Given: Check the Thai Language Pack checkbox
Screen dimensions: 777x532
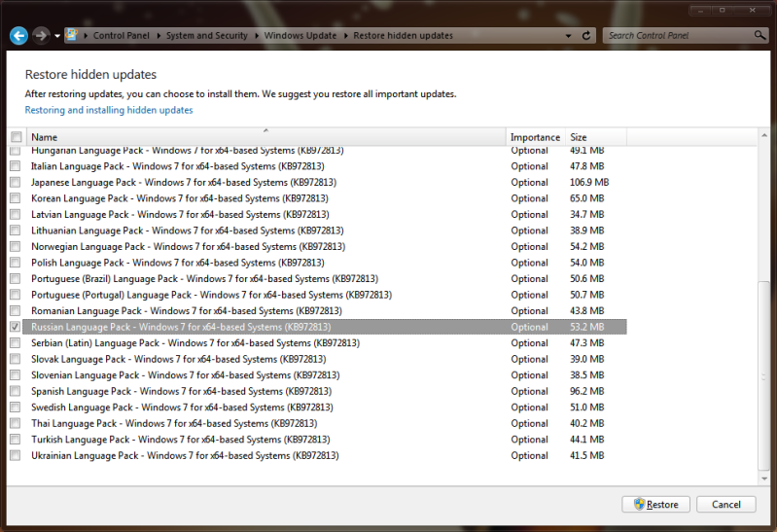Looking at the screenshot, I should tap(16, 423).
